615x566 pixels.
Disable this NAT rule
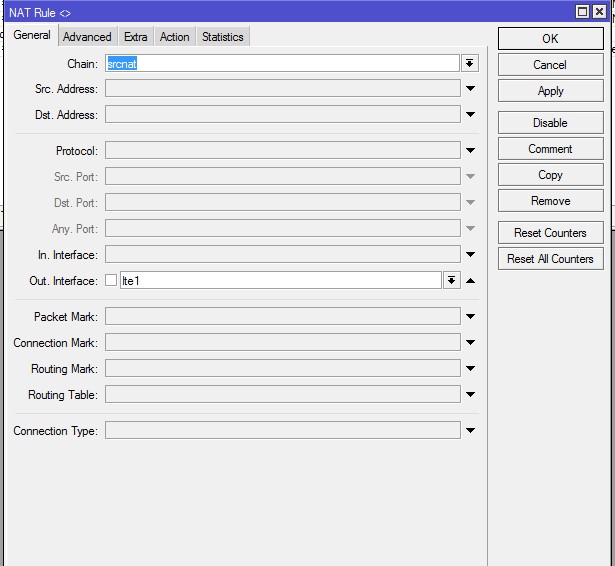point(550,123)
